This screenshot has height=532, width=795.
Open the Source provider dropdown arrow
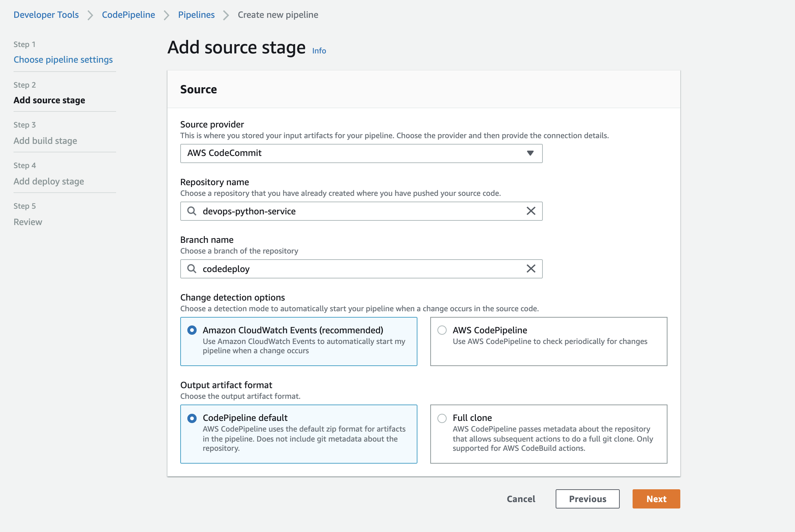tap(530, 153)
